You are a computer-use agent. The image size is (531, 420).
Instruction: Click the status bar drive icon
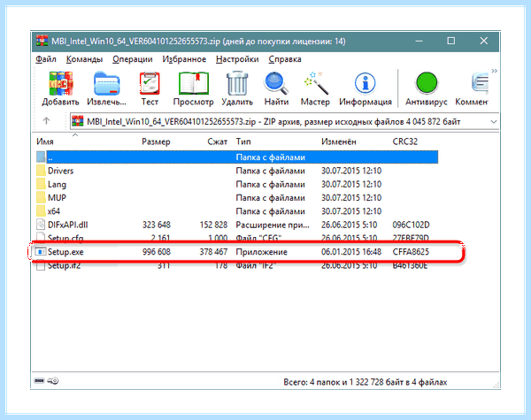pyautogui.click(x=39, y=381)
